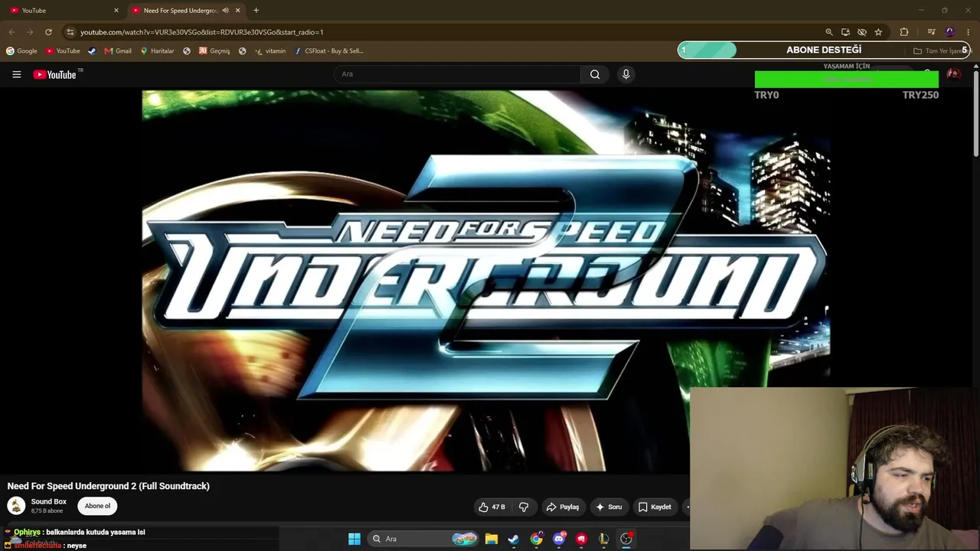
Task: View site information in the address bar
Action: 70,32
